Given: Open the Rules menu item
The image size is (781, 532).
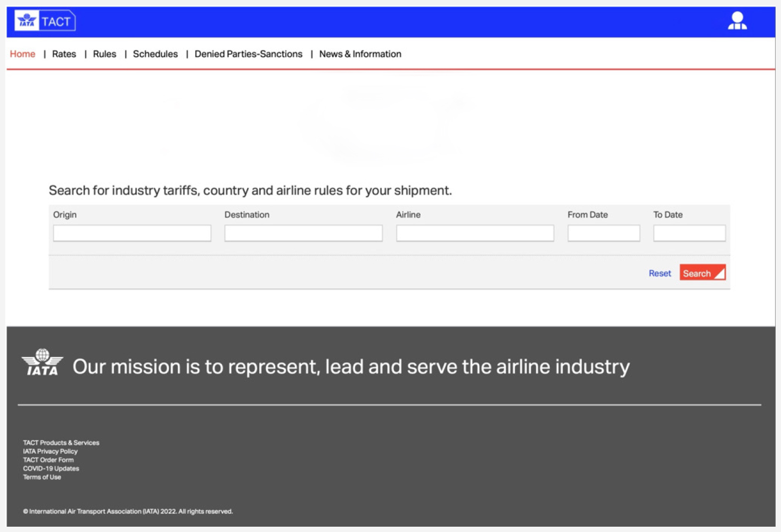Looking at the screenshot, I should pyautogui.click(x=104, y=54).
